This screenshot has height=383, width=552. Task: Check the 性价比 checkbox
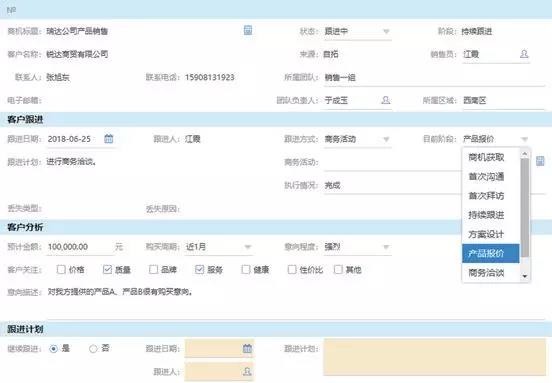tap(292, 269)
